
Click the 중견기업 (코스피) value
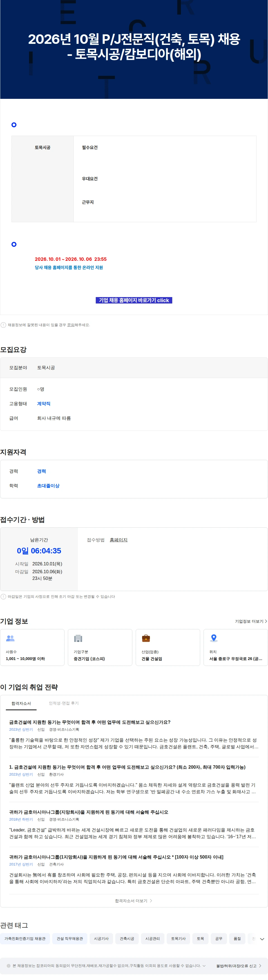89,659
